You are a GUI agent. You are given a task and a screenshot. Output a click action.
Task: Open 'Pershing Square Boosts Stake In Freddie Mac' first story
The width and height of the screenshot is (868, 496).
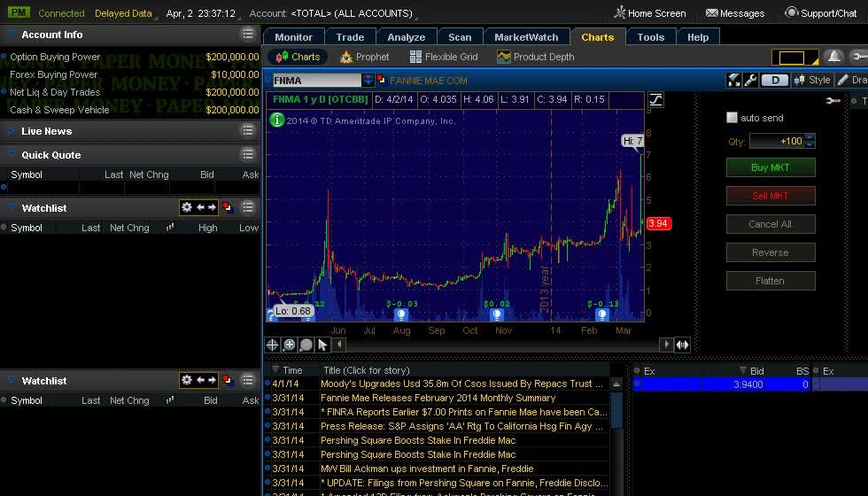point(418,440)
